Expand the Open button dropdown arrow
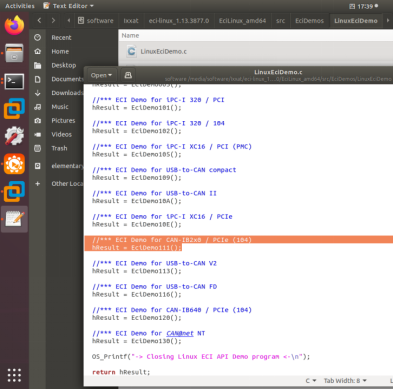 point(110,75)
